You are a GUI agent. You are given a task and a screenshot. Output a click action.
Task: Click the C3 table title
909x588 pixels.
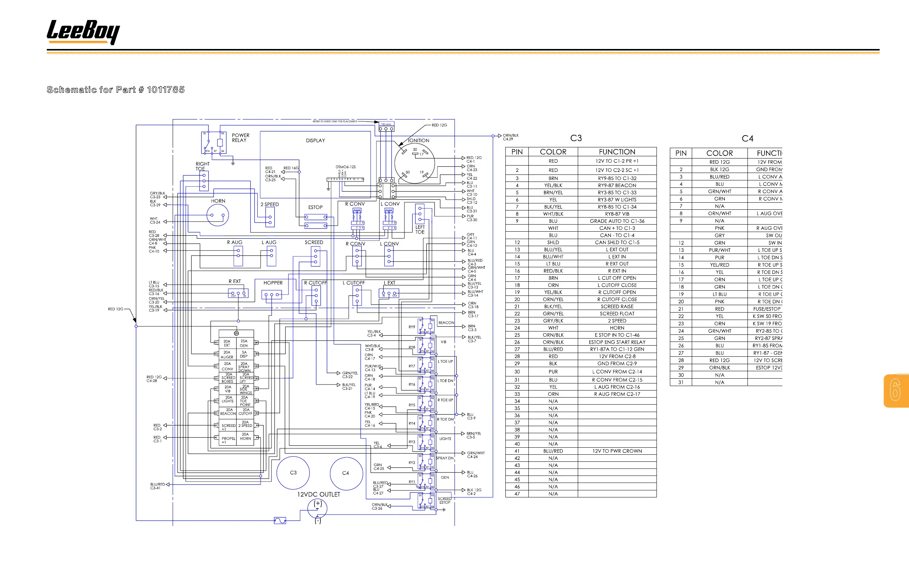(576, 138)
